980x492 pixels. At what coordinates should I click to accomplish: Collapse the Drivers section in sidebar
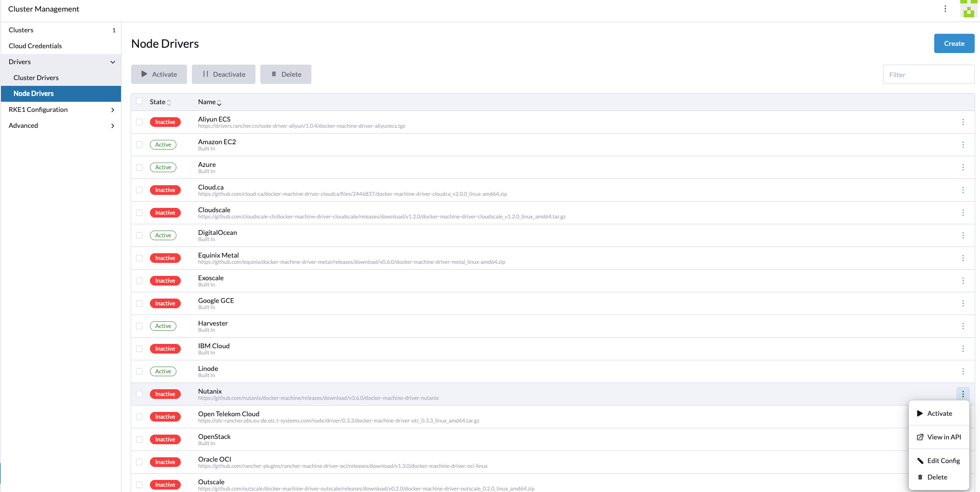pyautogui.click(x=112, y=62)
